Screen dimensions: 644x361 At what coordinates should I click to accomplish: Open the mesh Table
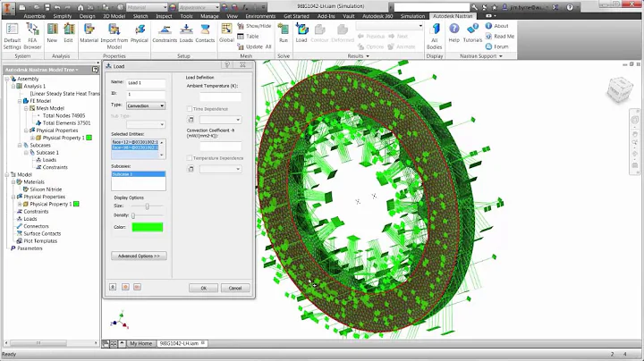click(248, 36)
